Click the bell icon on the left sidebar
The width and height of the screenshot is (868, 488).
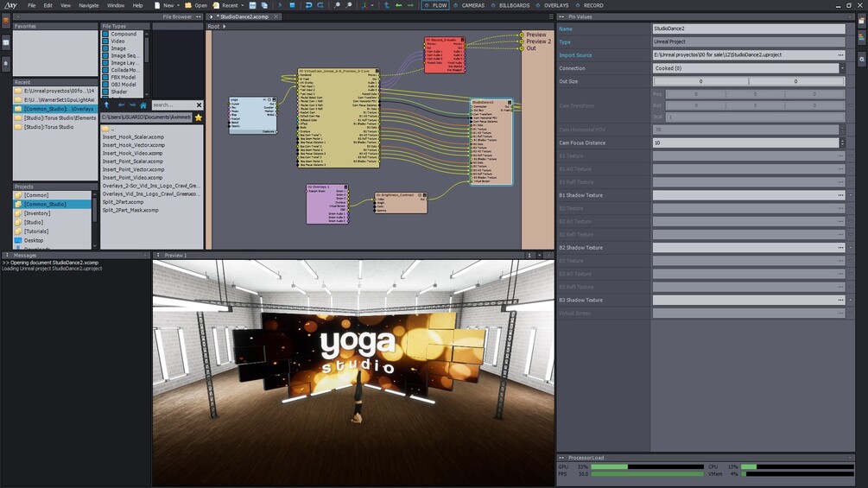click(5, 63)
